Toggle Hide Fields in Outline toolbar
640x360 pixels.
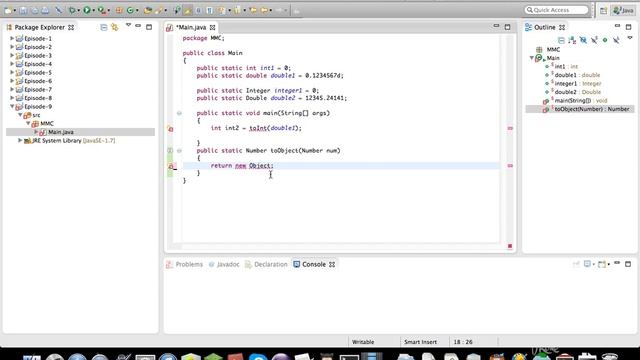(x=583, y=40)
